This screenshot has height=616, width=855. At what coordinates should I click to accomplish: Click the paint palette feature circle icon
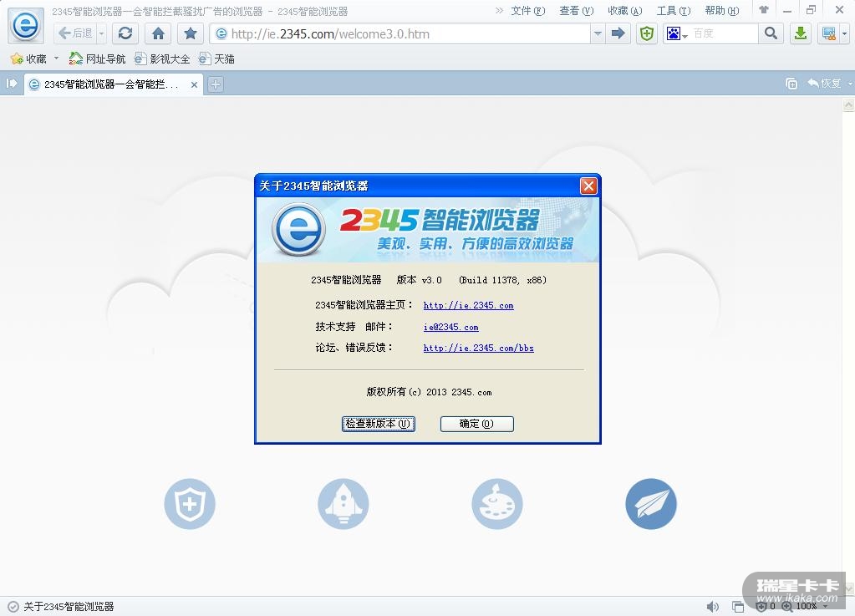(497, 504)
